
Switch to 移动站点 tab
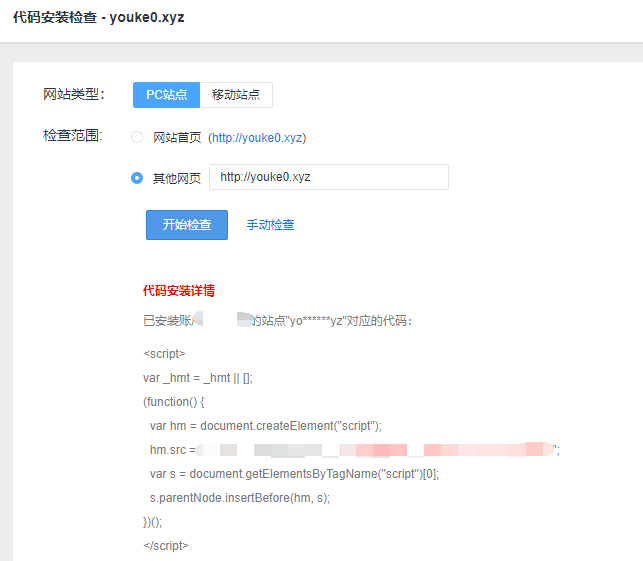(x=236, y=95)
